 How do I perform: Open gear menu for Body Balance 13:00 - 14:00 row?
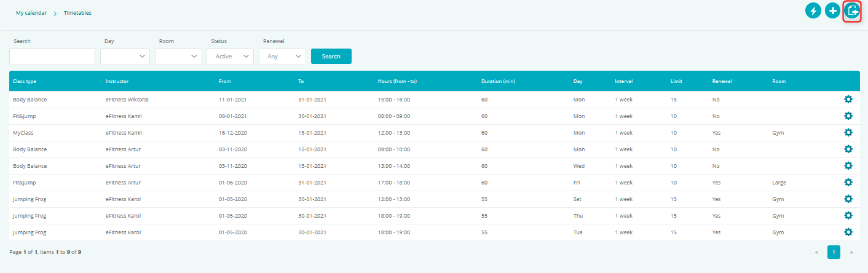pos(848,166)
